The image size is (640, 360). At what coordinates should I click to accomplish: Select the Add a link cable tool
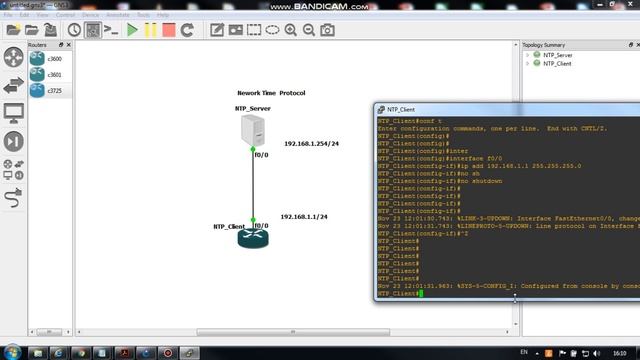pyautogui.click(x=13, y=198)
